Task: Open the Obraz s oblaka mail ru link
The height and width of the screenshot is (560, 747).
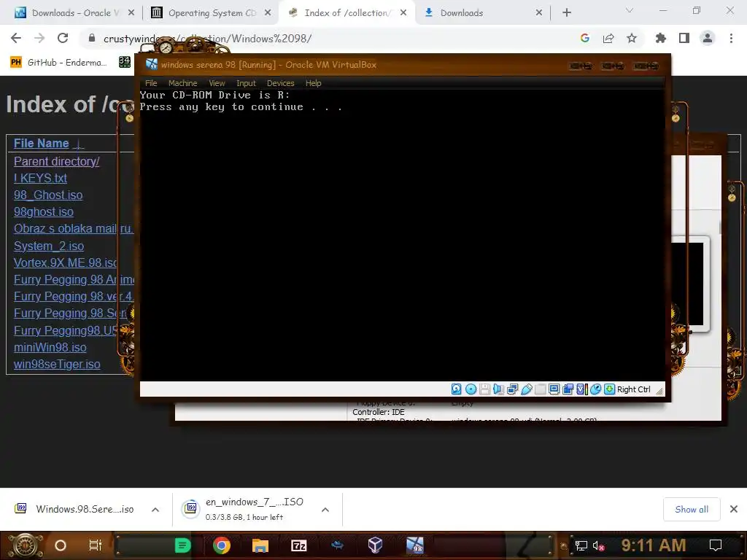Action: tap(74, 228)
